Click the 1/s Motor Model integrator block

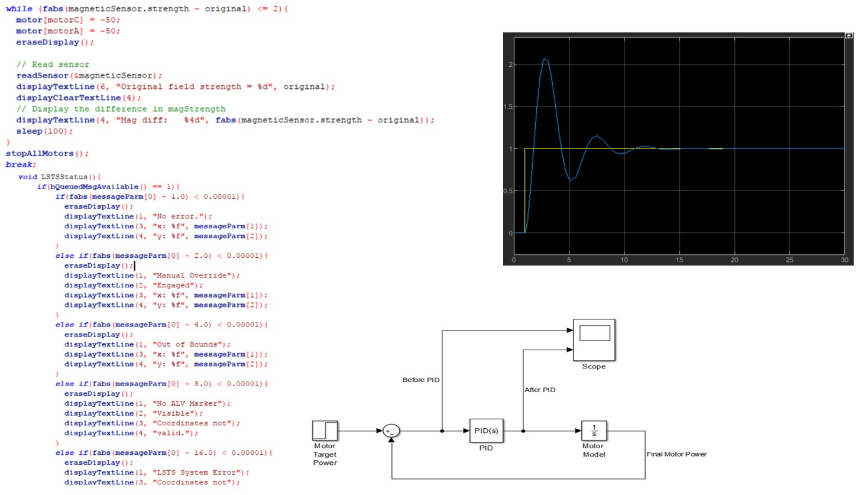click(x=594, y=431)
